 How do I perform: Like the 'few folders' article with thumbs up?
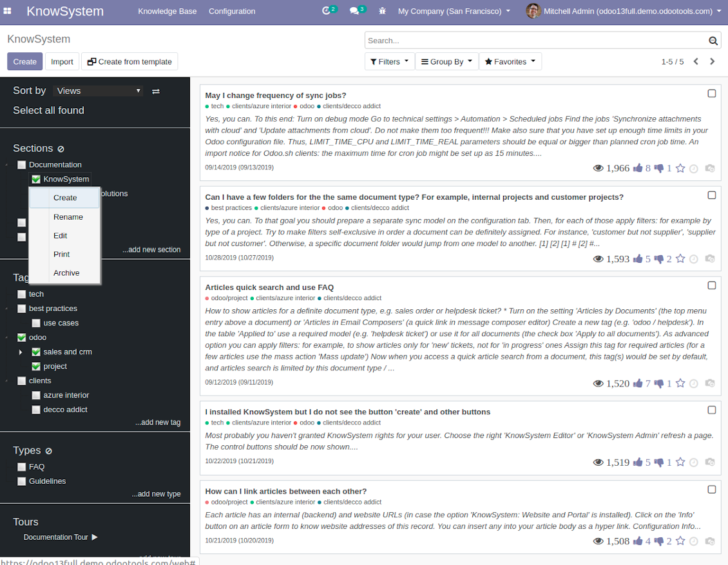click(637, 258)
